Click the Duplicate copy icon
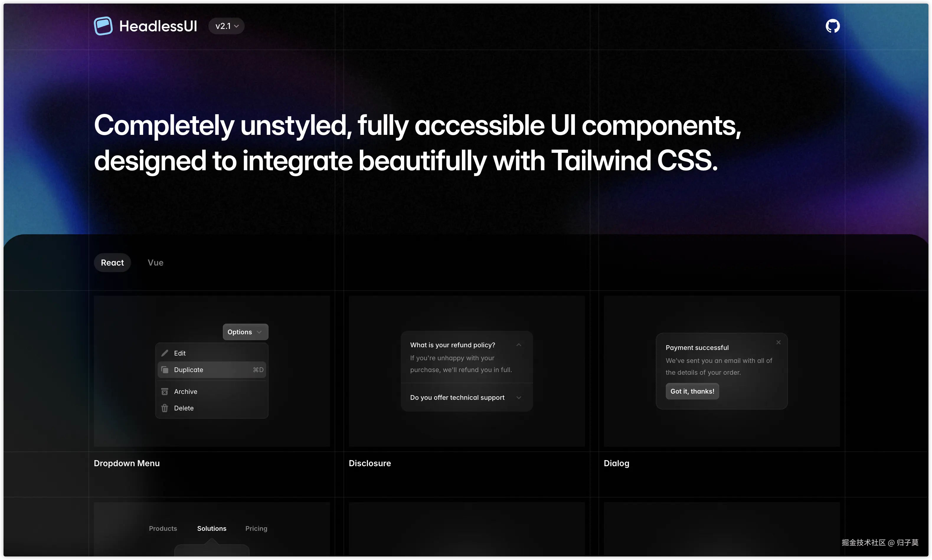Viewport: 932px width, 560px height. (165, 369)
